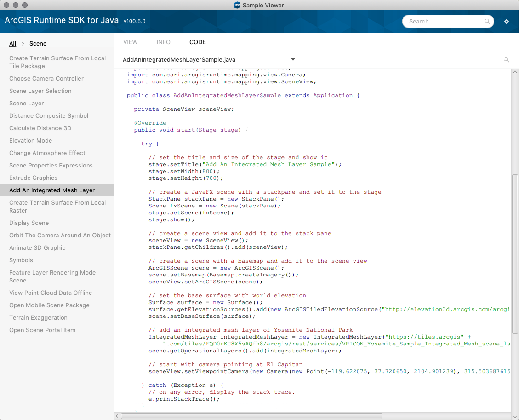Image resolution: width=519 pixels, height=420 pixels.
Task: Click the stage.setWidth(800) code line
Action: (x=184, y=171)
